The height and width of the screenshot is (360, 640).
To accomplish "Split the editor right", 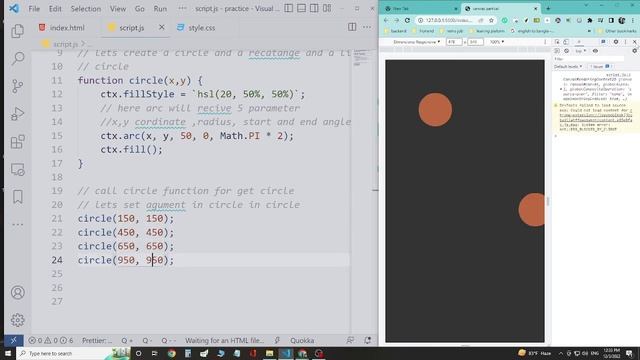I will click(x=352, y=27).
